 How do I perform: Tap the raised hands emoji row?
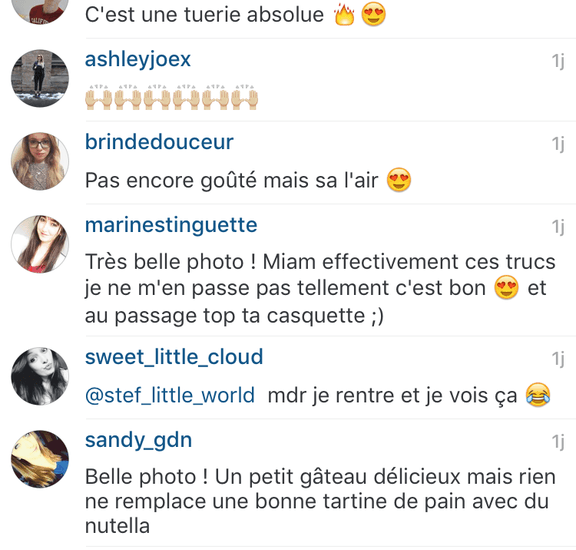172,97
